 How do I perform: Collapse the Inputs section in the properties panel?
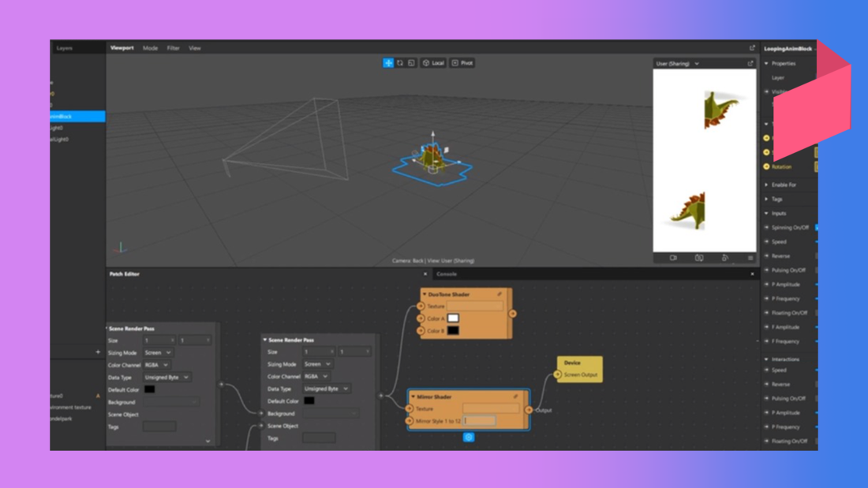coord(765,213)
